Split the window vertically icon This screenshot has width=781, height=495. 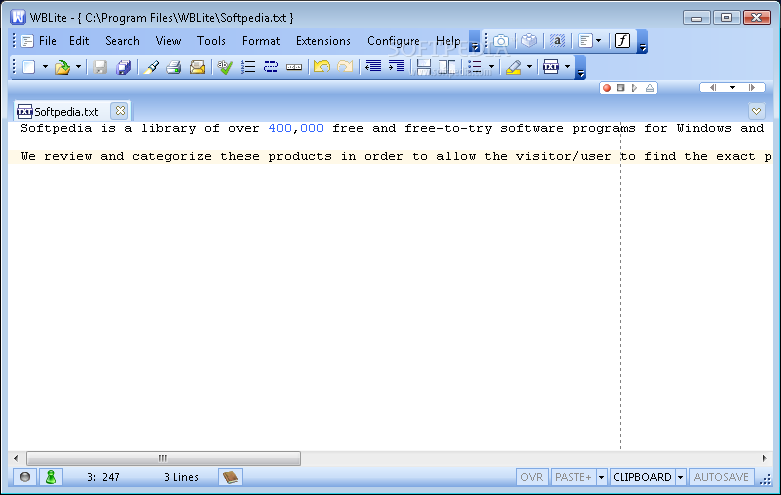pyautogui.click(x=447, y=67)
